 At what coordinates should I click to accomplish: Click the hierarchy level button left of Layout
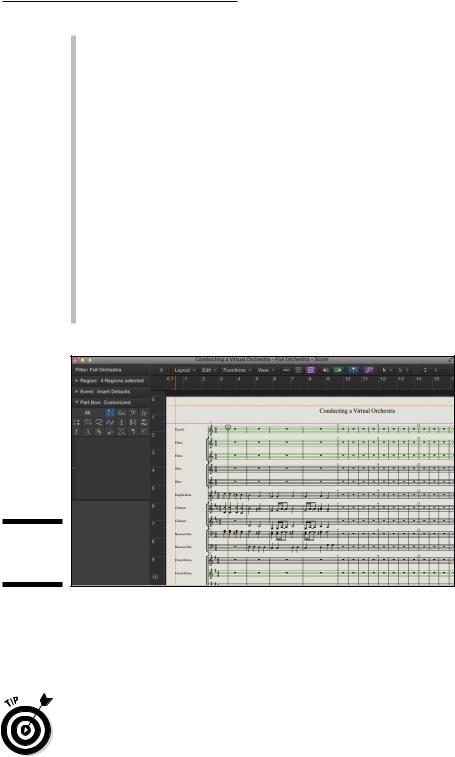(x=161, y=370)
